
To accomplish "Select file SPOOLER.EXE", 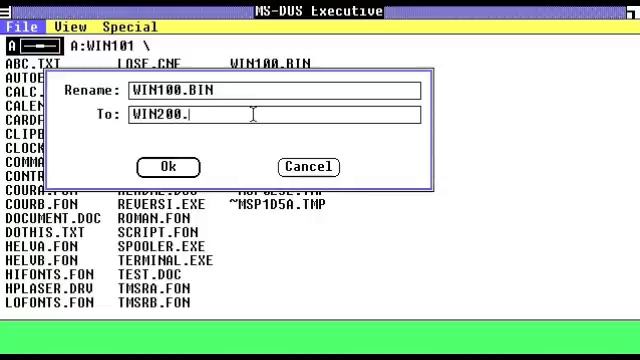I will coord(161,247).
